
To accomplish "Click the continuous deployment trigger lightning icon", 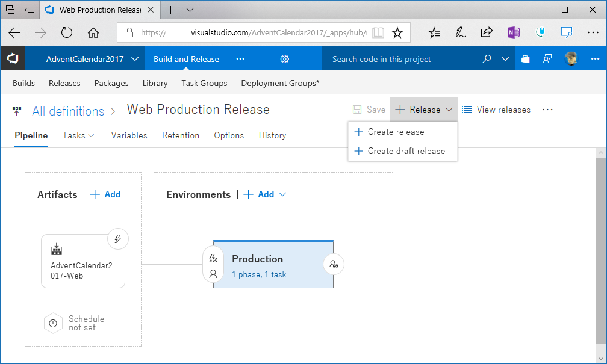I will point(118,239).
